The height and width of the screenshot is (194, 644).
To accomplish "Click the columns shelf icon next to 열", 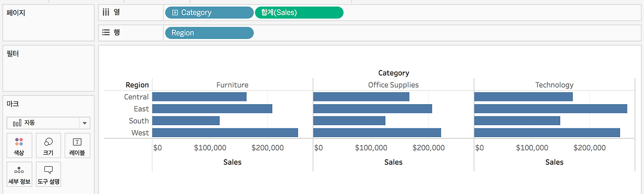I will coord(106,12).
